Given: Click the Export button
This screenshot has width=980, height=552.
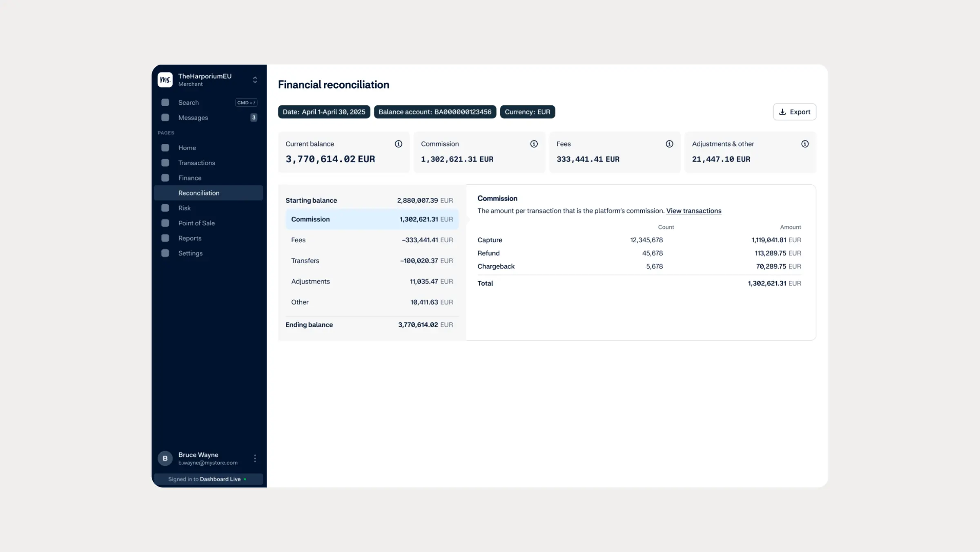Looking at the screenshot, I should tap(794, 112).
